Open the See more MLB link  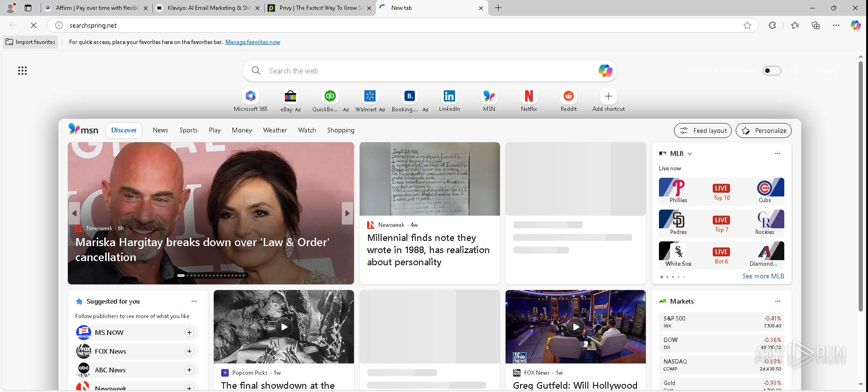(x=763, y=276)
